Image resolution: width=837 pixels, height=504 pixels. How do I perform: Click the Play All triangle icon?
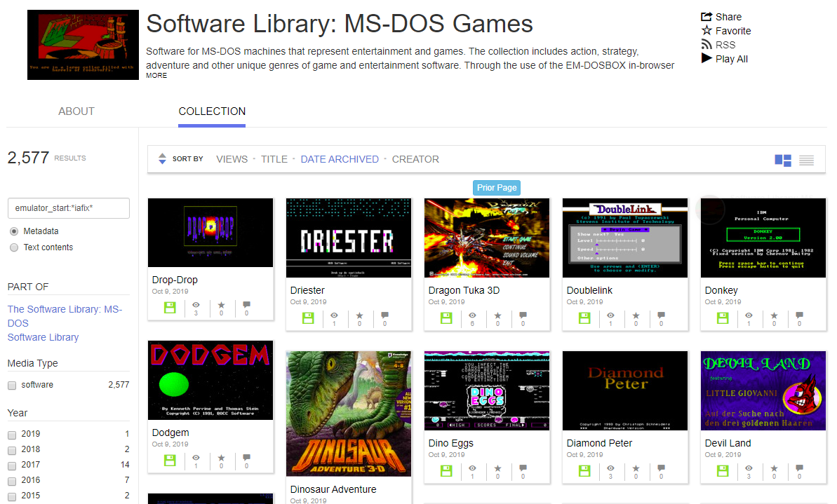coord(707,58)
